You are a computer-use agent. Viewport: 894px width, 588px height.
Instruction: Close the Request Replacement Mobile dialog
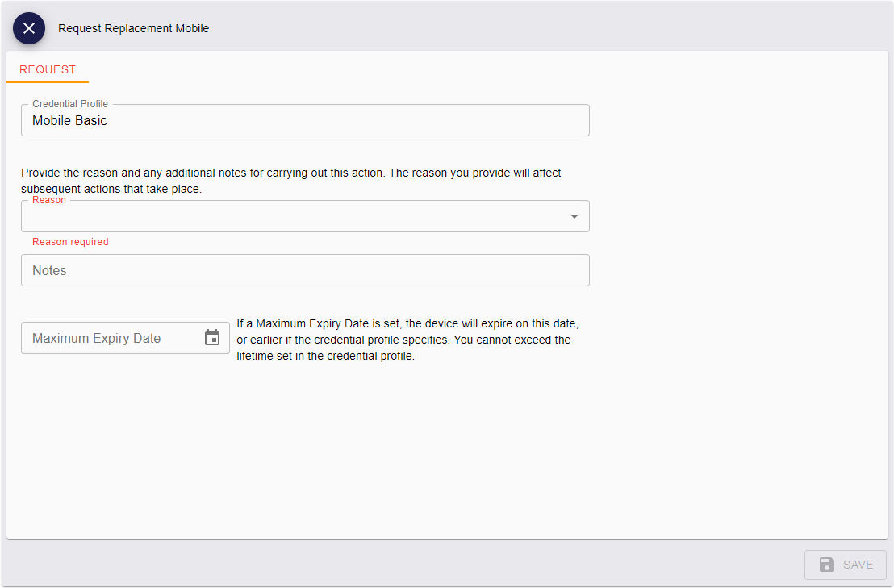click(29, 28)
